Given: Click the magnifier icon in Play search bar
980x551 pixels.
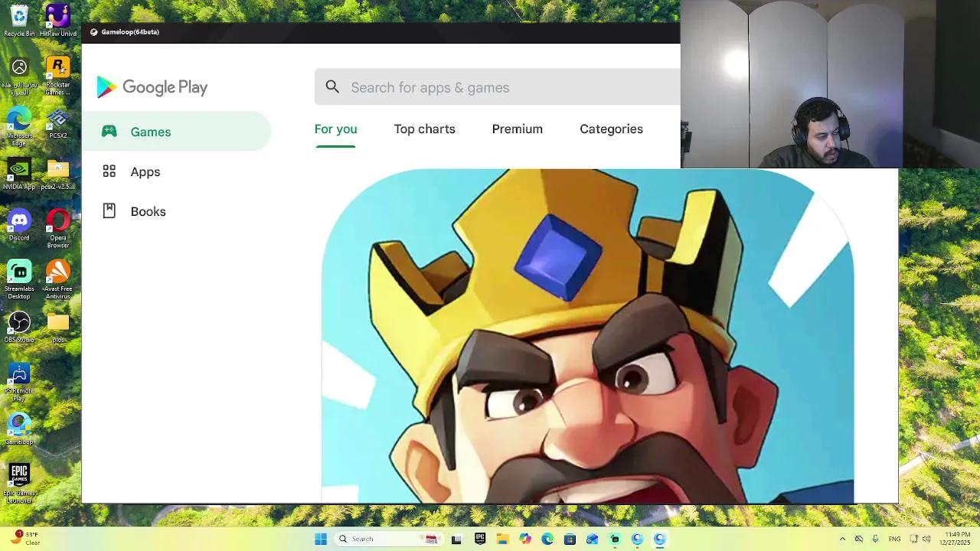Looking at the screenshot, I should coord(332,87).
